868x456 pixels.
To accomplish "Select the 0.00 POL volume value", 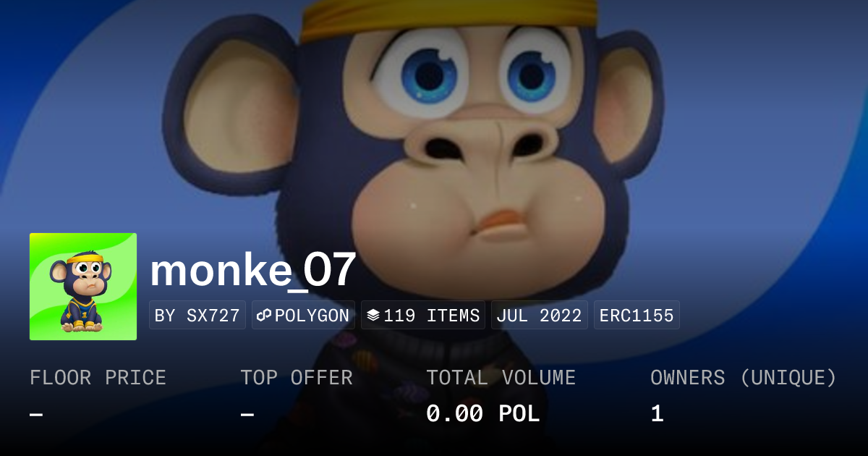I will [483, 414].
